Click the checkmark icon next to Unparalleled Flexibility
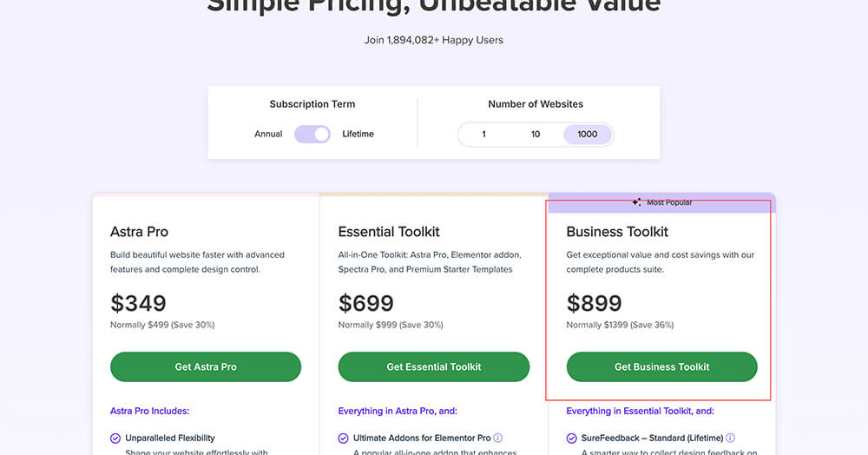 (115, 439)
